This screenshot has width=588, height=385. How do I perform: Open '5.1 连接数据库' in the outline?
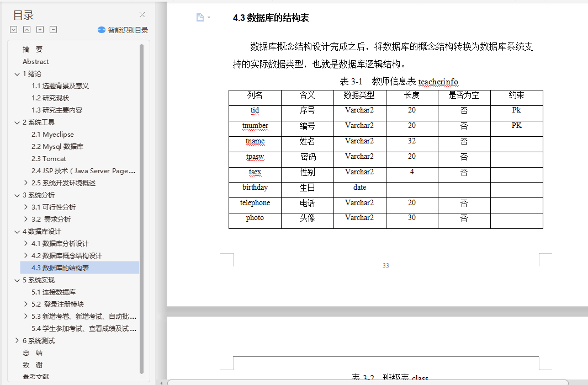(x=54, y=292)
